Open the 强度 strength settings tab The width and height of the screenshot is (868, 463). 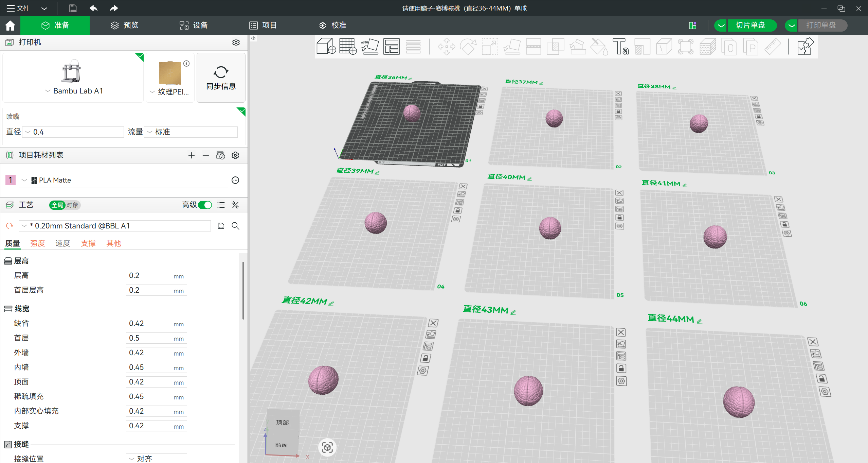(x=37, y=243)
